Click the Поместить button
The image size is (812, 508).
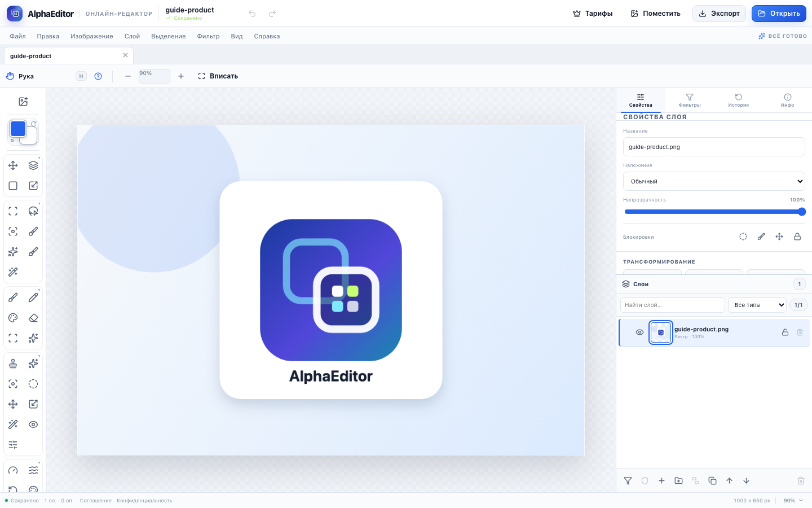point(656,14)
